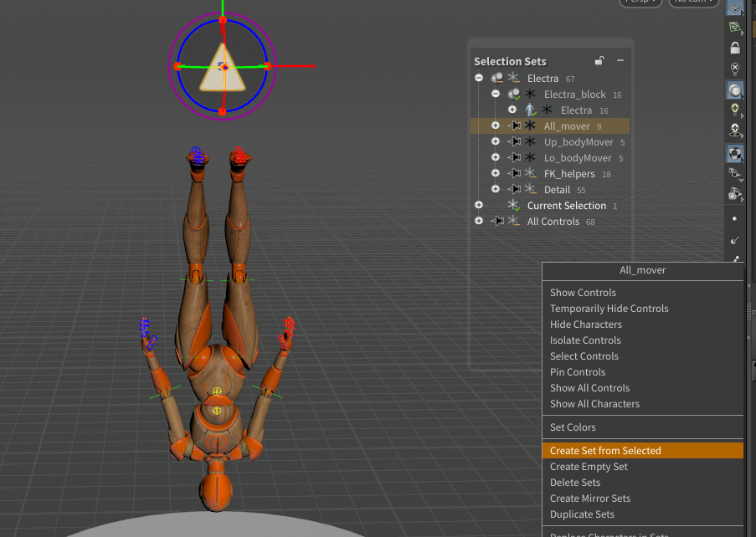Click the plain glasses visibility icon
Viewport: 756px width, 537px height.
tap(735, 173)
